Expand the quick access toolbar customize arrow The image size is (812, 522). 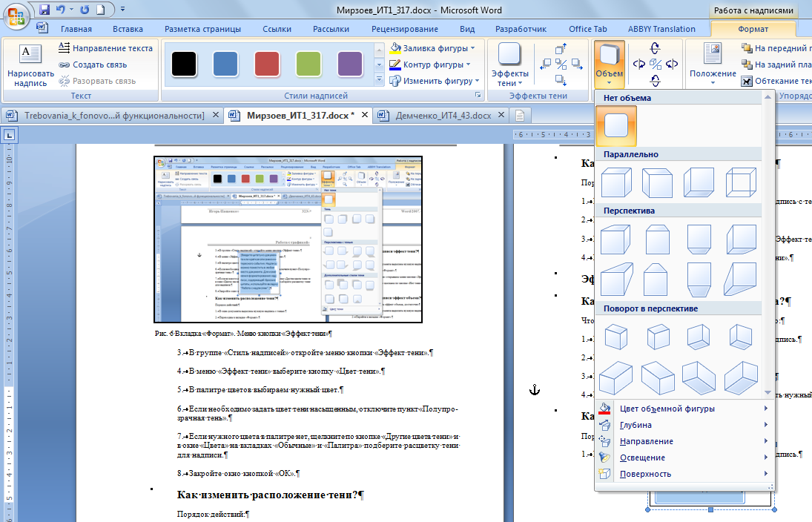point(123,10)
